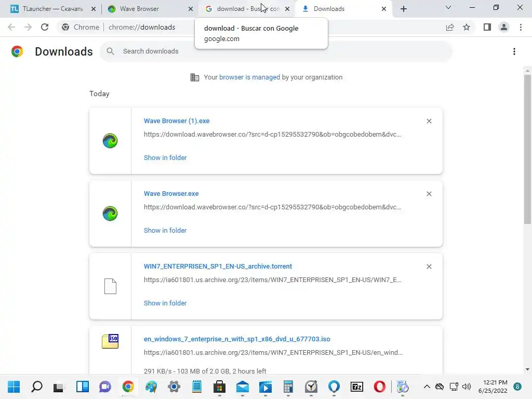Screen dimensions: 532x399
Task: Switch to the TLauncher tab
Action: click(x=52, y=9)
